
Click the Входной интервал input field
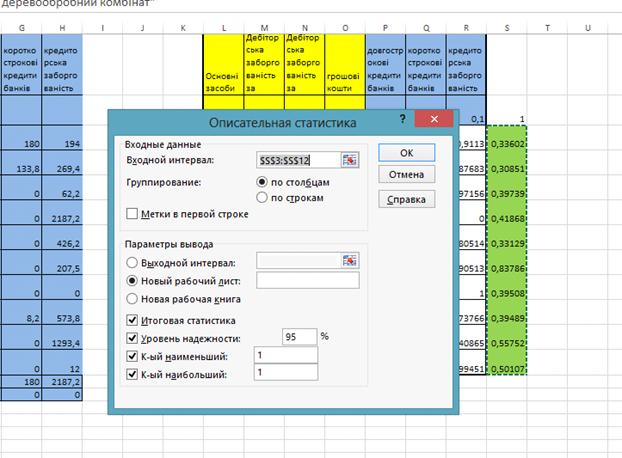click(x=298, y=160)
